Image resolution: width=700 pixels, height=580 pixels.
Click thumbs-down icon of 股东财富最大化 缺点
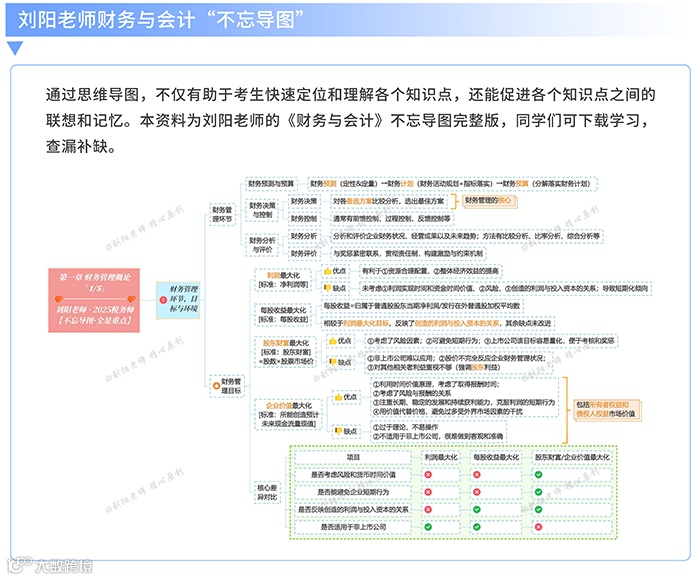333,362
